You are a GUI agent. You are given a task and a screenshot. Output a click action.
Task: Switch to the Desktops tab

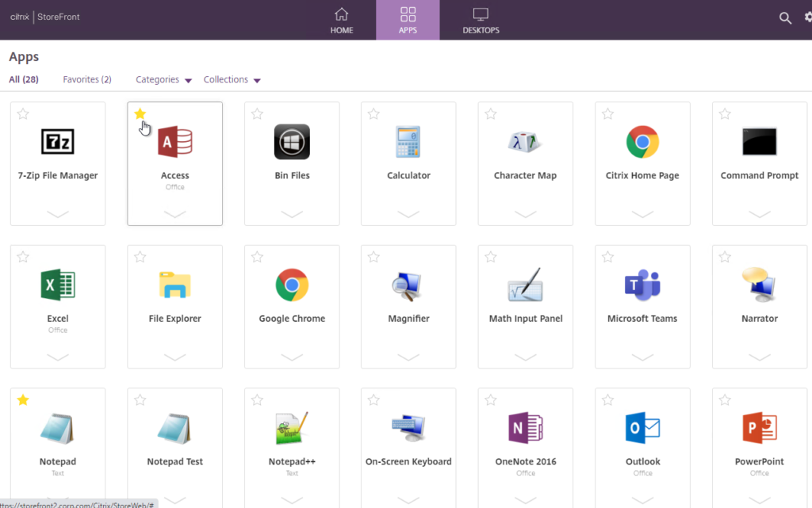click(x=481, y=20)
